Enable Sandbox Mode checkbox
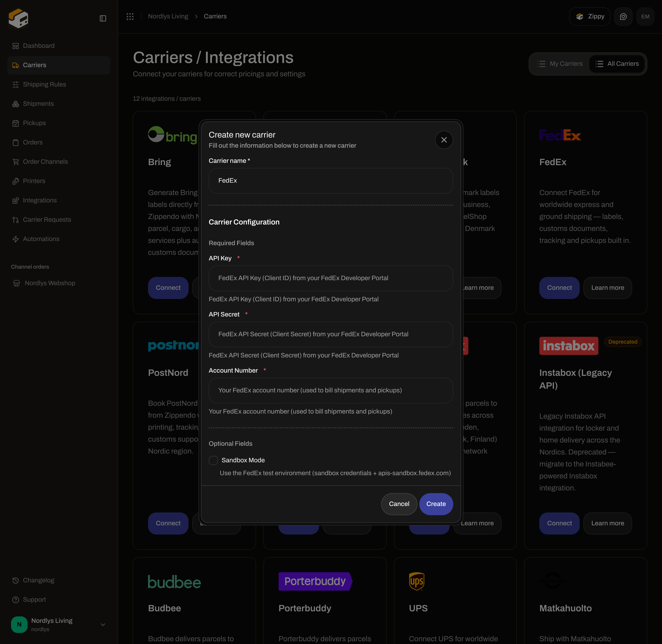 tap(213, 460)
